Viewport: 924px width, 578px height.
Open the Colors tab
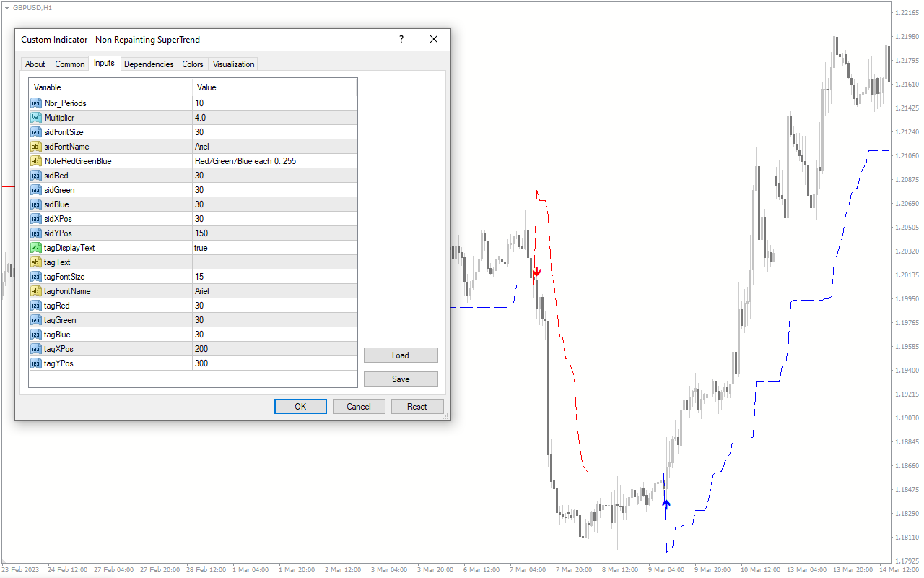click(x=193, y=64)
